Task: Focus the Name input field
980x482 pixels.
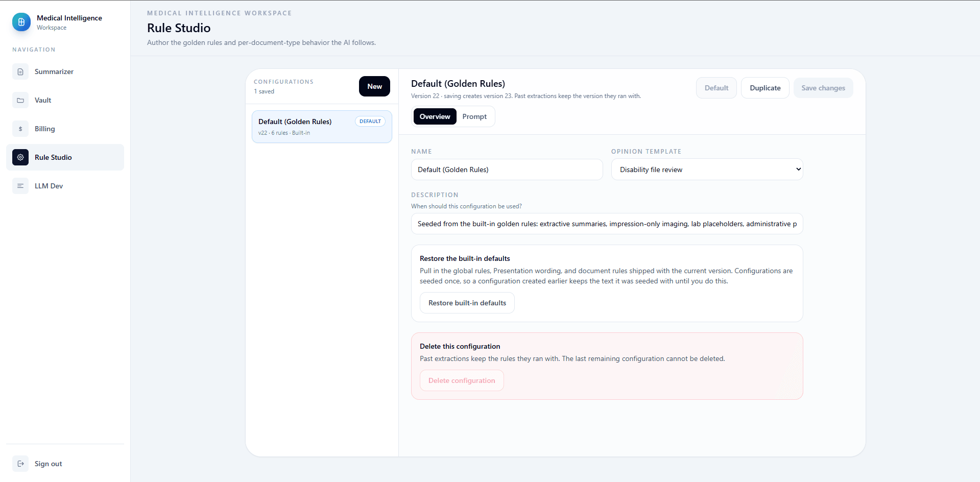Action: 507,170
